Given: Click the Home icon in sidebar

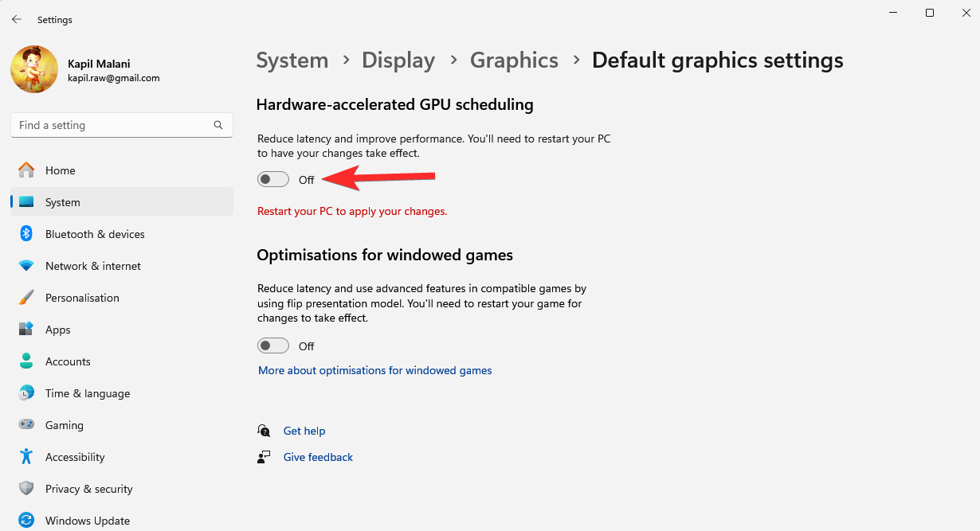Looking at the screenshot, I should pyautogui.click(x=26, y=170).
